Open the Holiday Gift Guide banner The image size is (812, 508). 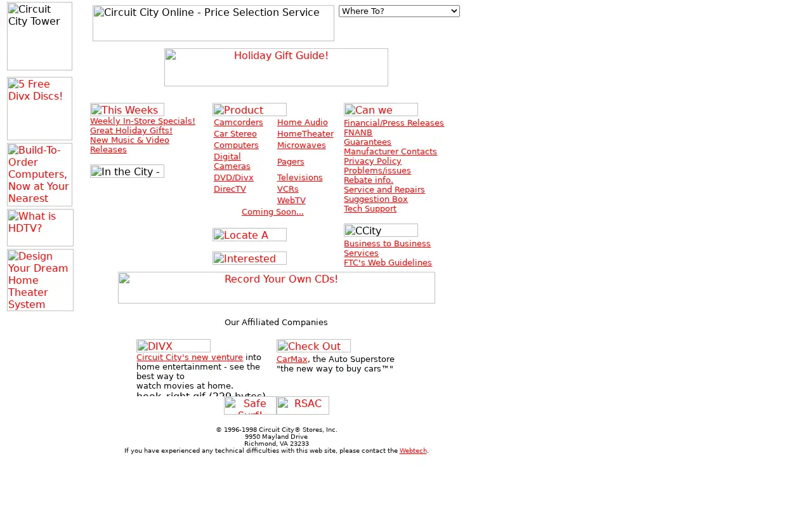click(x=276, y=67)
